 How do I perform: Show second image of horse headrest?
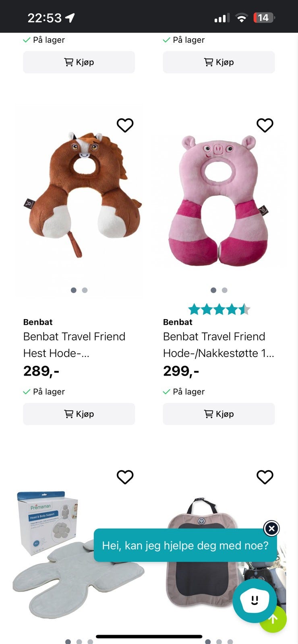(85, 290)
